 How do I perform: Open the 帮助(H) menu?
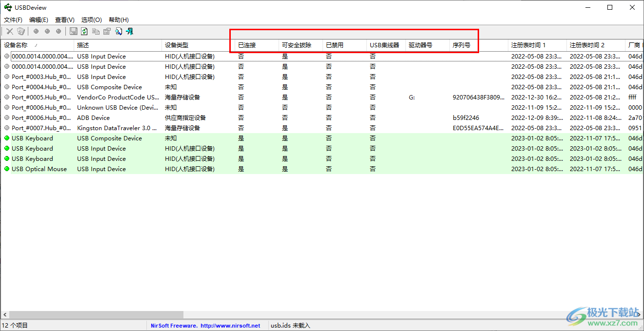[x=118, y=19]
